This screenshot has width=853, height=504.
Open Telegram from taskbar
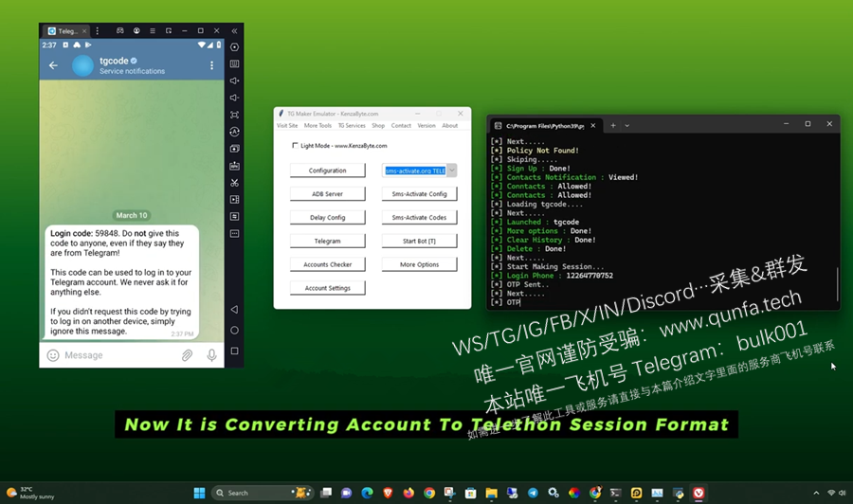533,493
